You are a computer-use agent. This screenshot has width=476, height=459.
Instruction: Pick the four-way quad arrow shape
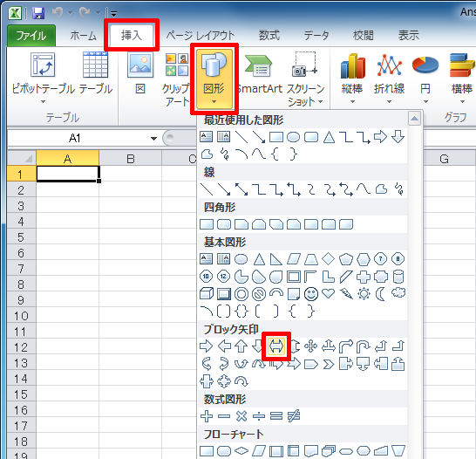click(x=311, y=346)
